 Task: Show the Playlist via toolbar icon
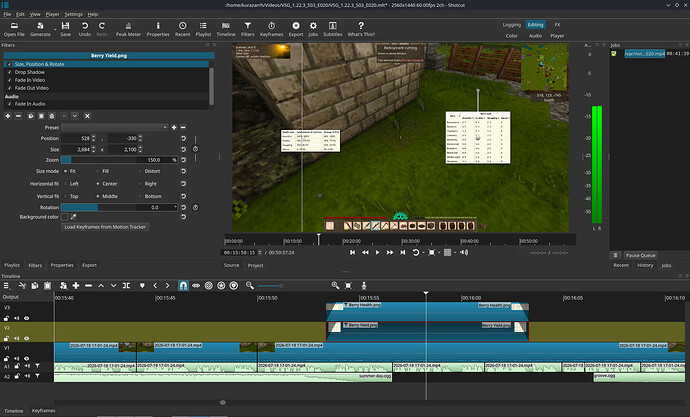tap(203, 29)
